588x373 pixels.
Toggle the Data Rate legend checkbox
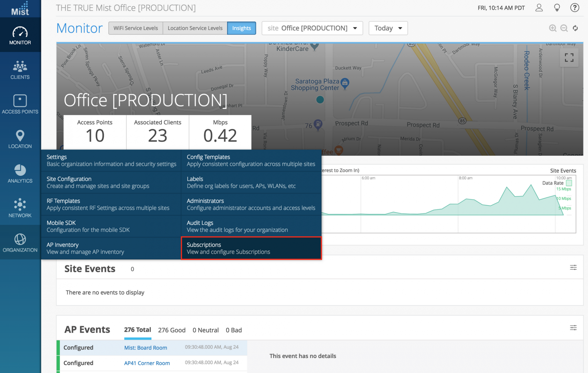coord(569,183)
